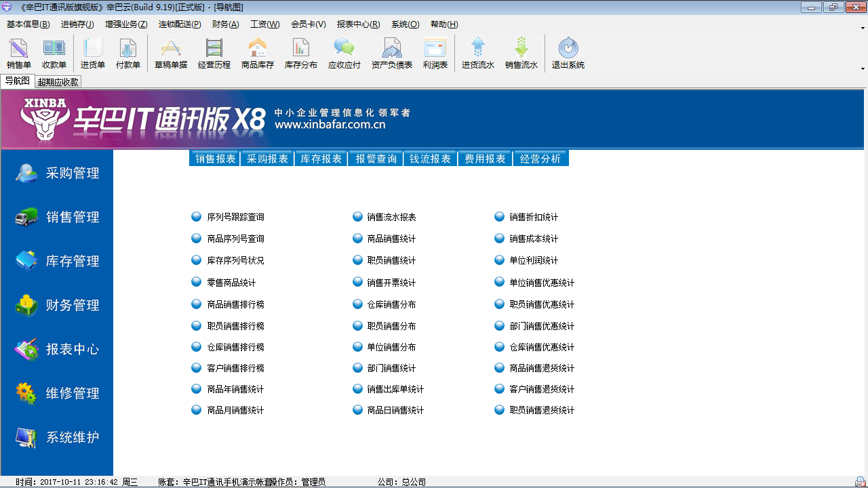Switch to the 导航图 tab

pos(18,81)
